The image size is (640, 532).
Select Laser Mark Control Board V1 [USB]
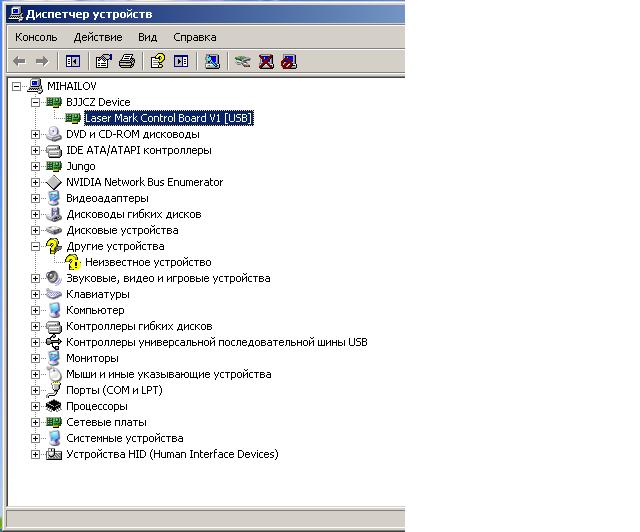(169, 118)
